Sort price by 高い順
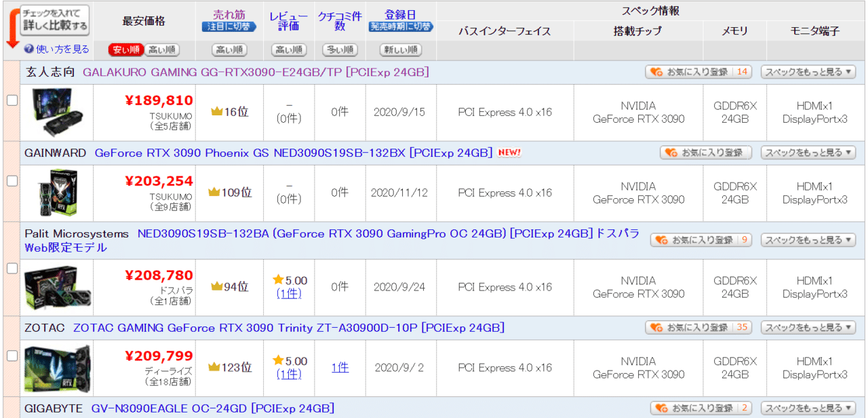Image resolution: width=868 pixels, height=418 pixels. coord(162,50)
